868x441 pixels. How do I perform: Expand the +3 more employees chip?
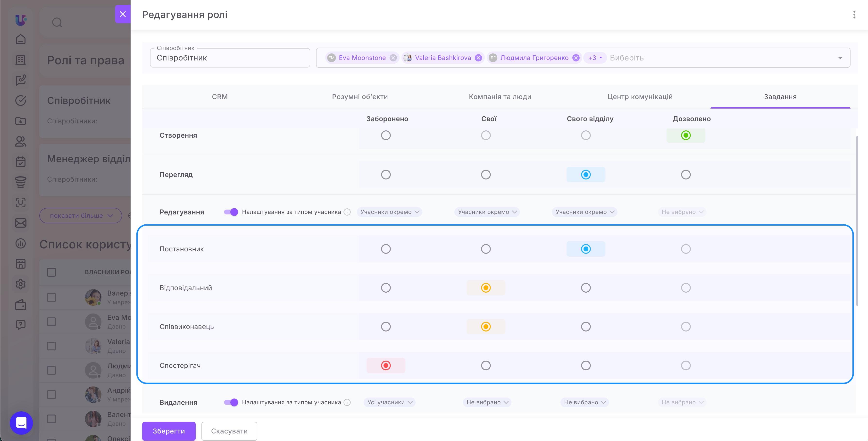pos(595,58)
